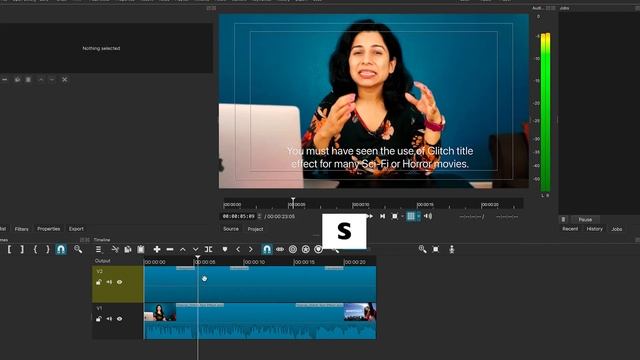Toggle ripple markers
The width and height of the screenshot is (640, 360).
pyautogui.click(x=318, y=249)
